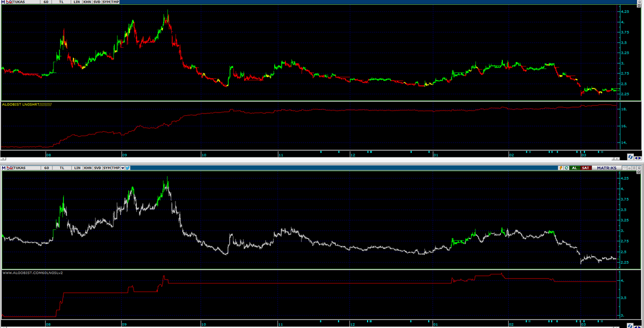Click the 18, value on the upper indicator axis
This screenshot has width=644, height=328.
(624, 109)
